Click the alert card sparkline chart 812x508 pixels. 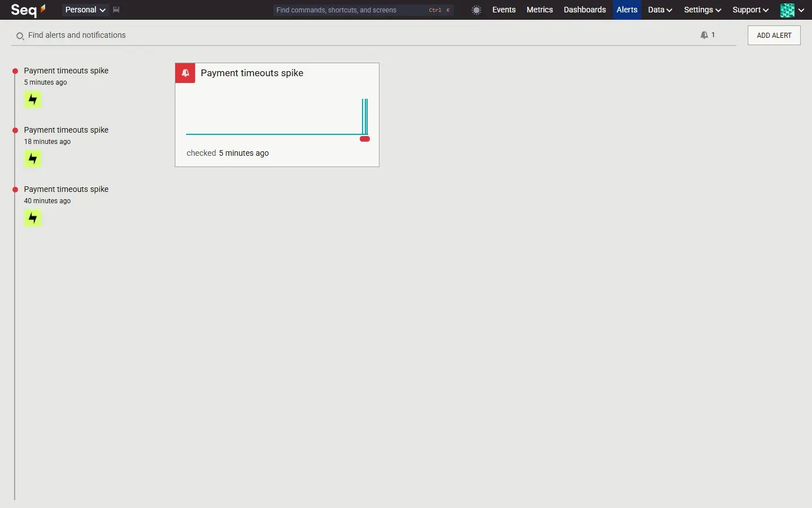277,117
